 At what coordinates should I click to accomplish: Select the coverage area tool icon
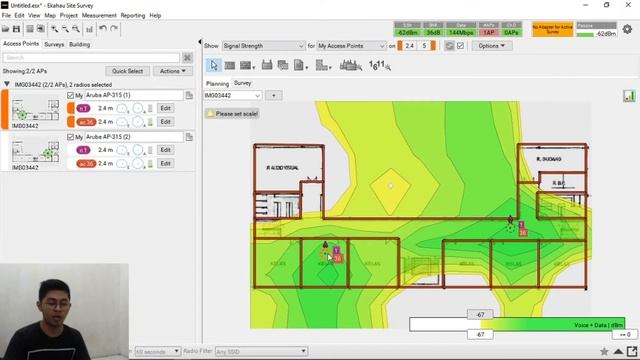click(x=282, y=65)
